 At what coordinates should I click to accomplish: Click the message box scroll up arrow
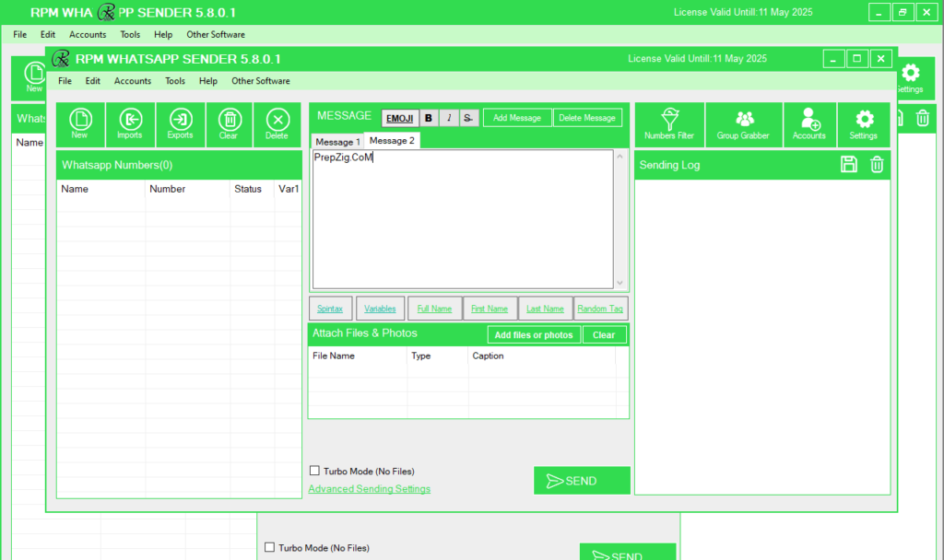click(619, 157)
